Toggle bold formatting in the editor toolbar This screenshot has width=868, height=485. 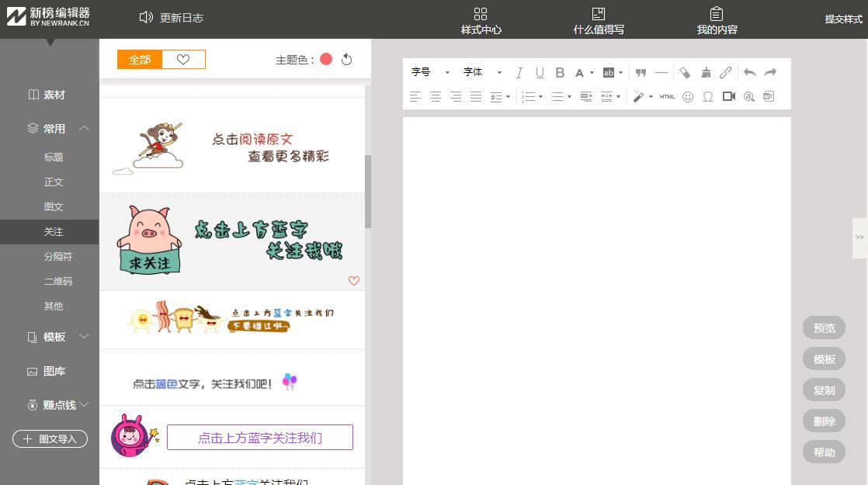coord(560,72)
